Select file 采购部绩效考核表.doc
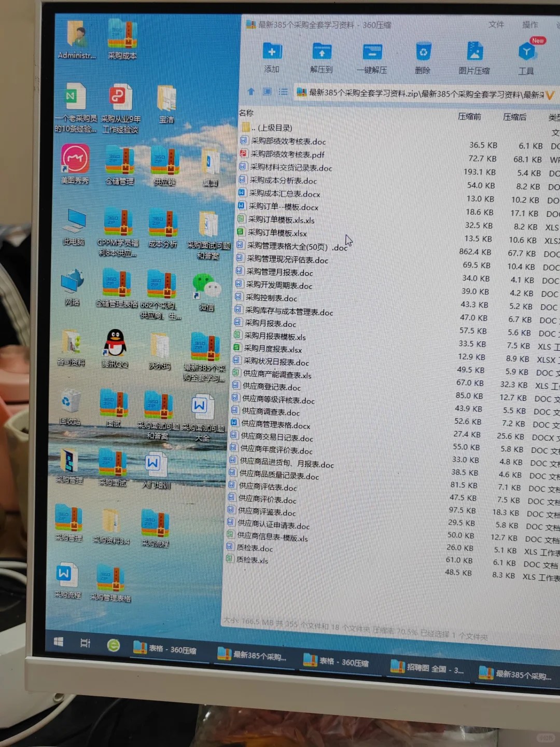This screenshot has height=747, width=560. point(283,141)
